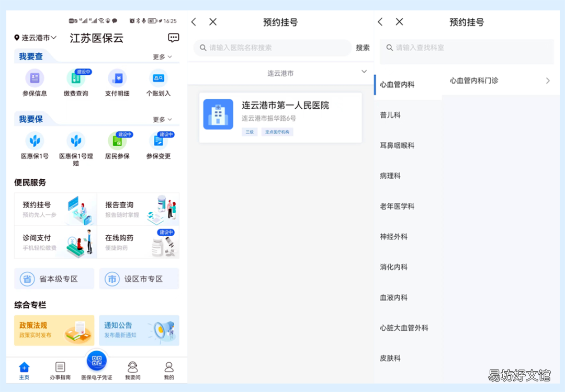Image resolution: width=565 pixels, height=392 pixels.
Task: Expand 更多 in the 我要保 section
Action: click(x=162, y=120)
